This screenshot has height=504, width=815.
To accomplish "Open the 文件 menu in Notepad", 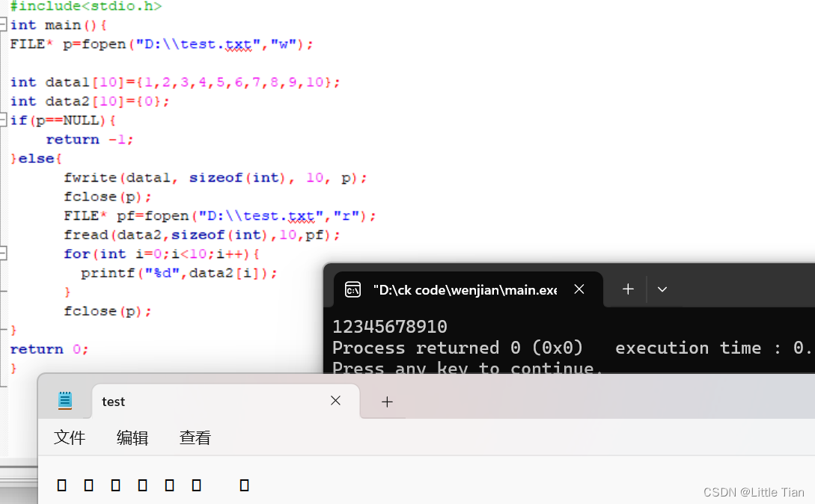I will (x=70, y=437).
